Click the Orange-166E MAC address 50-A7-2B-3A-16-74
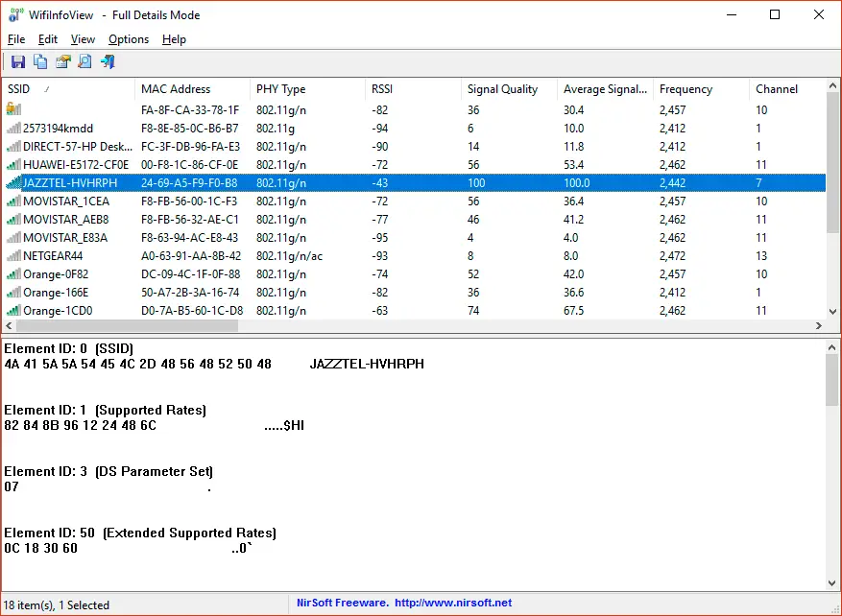This screenshot has height=616, width=842. 190,293
